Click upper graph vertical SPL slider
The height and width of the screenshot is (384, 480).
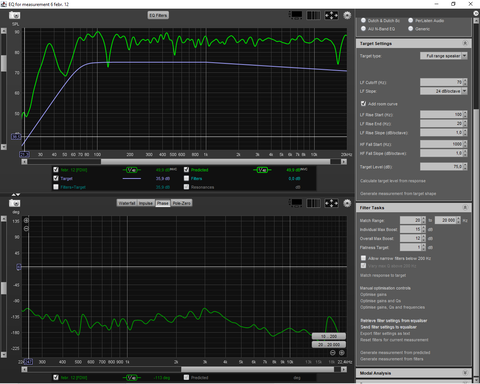tap(4, 63)
